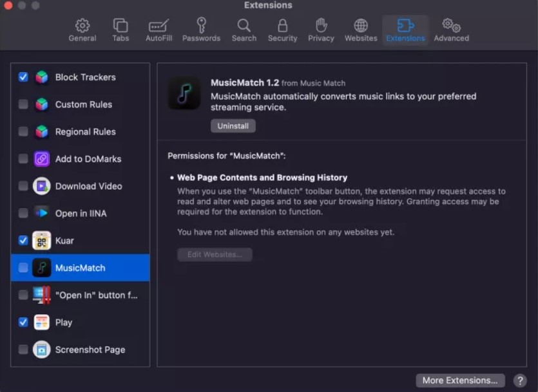This screenshot has height=392, width=538.
Task: Enable the Add to DoMarks checkbox
Action: (23, 158)
